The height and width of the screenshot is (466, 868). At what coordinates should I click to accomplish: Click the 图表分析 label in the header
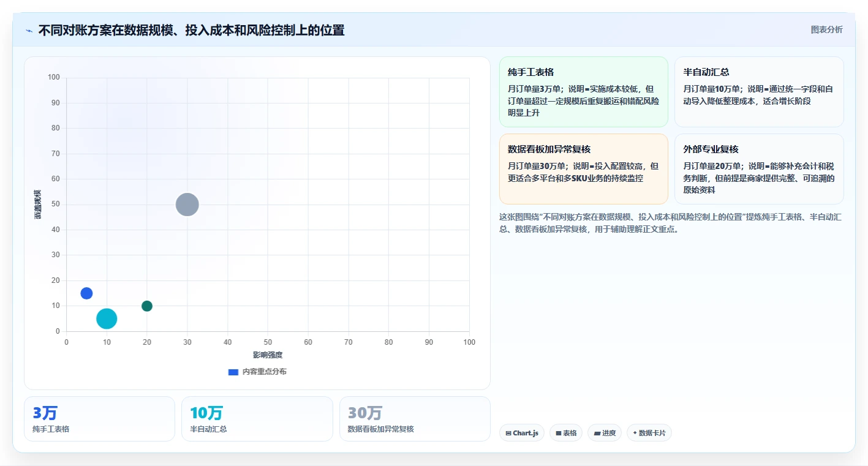click(x=826, y=29)
